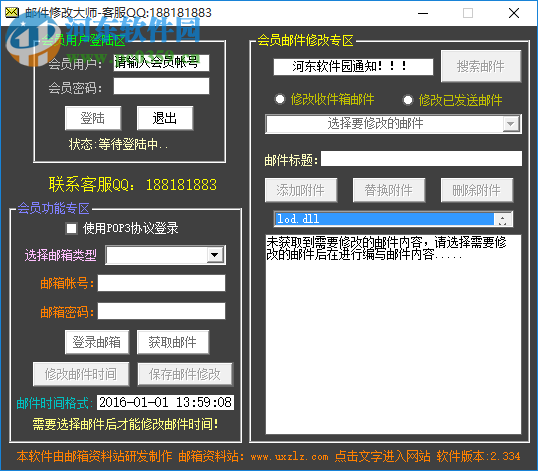Click the 获取邮件 button

(x=173, y=342)
